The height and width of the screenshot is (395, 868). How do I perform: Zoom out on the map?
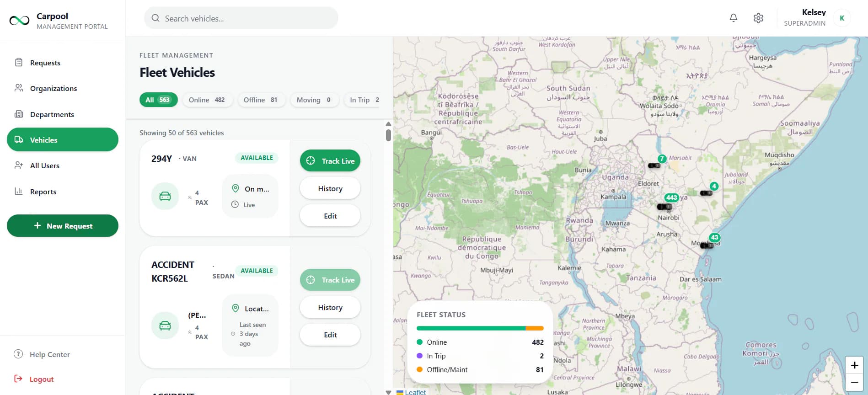pyautogui.click(x=854, y=382)
